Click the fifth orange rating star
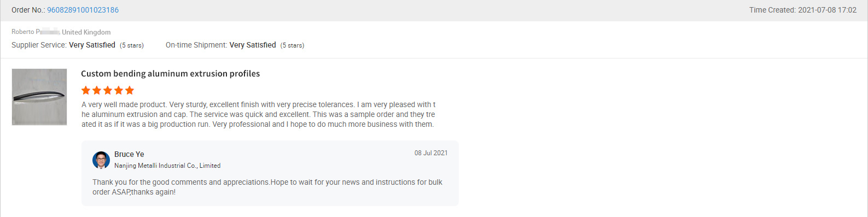The width and height of the screenshot is (868, 217). tap(130, 90)
